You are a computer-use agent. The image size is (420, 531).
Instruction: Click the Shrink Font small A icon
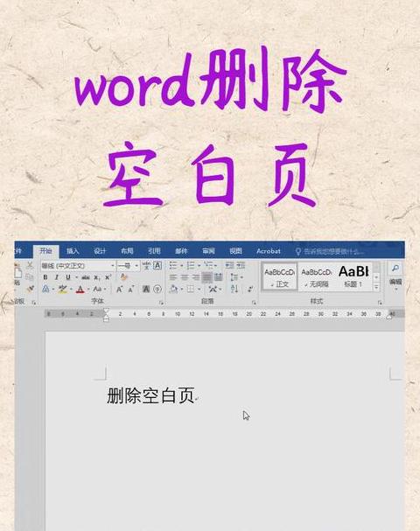(x=131, y=290)
